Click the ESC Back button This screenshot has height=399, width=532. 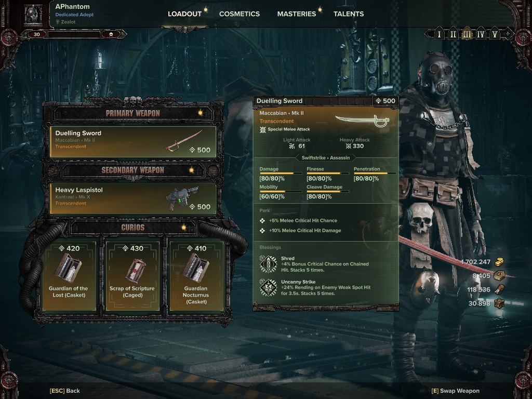[x=65, y=391]
